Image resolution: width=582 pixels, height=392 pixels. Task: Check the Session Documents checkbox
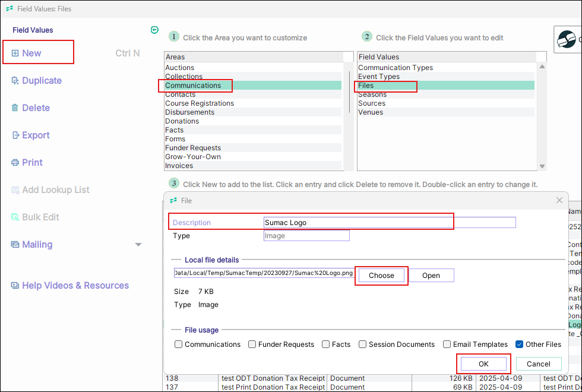click(363, 344)
